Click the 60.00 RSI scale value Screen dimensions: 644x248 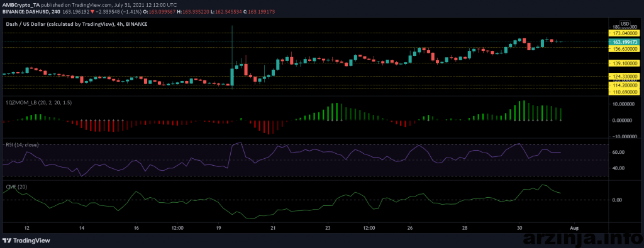(x=619, y=152)
